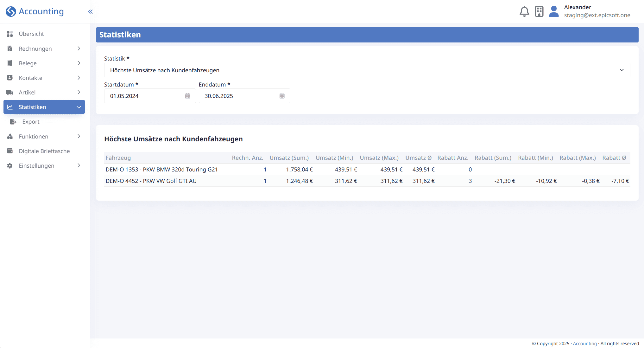Screen dimensions: 644x348
Task: Expand the Kontakte submenu chevron
Action: [79, 78]
